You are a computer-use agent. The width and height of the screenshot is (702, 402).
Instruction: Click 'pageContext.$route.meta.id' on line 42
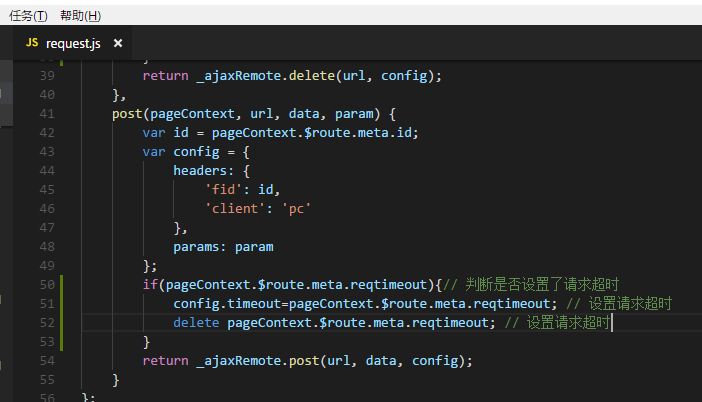pos(314,133)
